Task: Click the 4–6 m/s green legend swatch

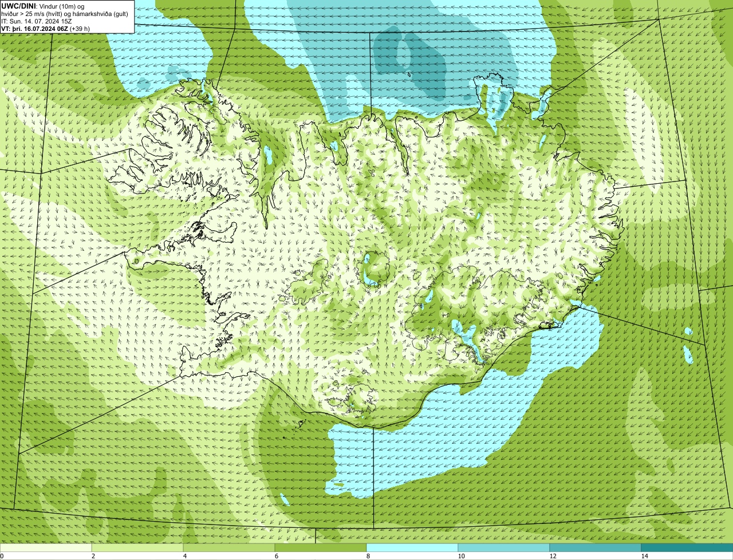Action: tap(229, 547)
